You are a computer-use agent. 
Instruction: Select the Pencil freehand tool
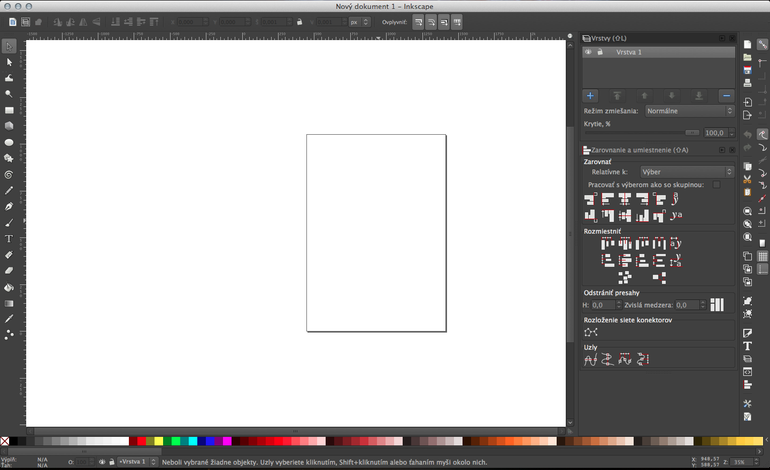pos(9,191)
